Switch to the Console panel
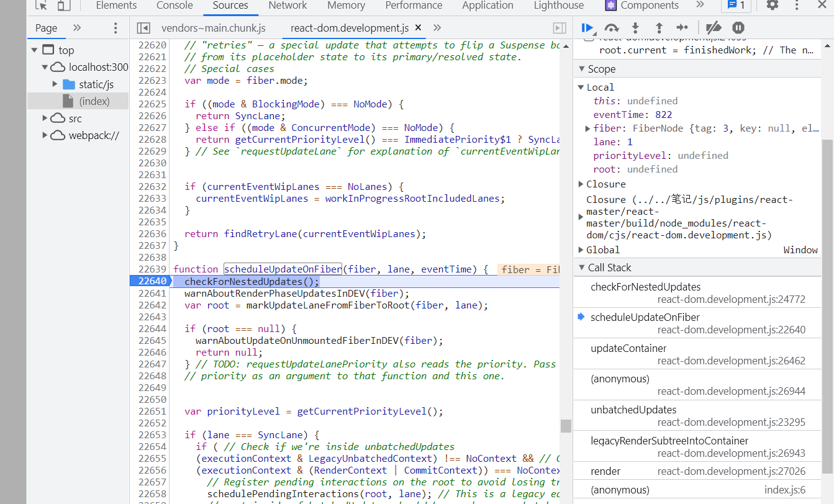Image resolution: width=834 pixels, height=504 pixels. pyautogui.click(x=174, y=6)
